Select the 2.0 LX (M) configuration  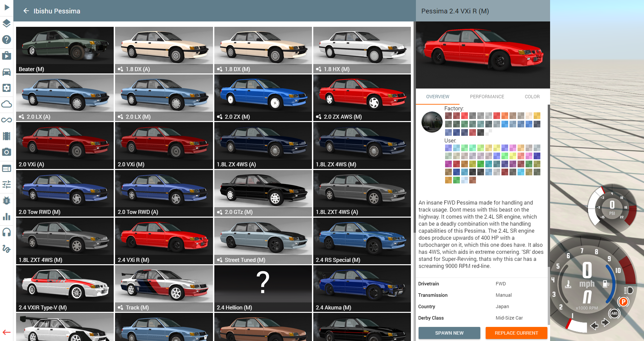click(164, 98)
